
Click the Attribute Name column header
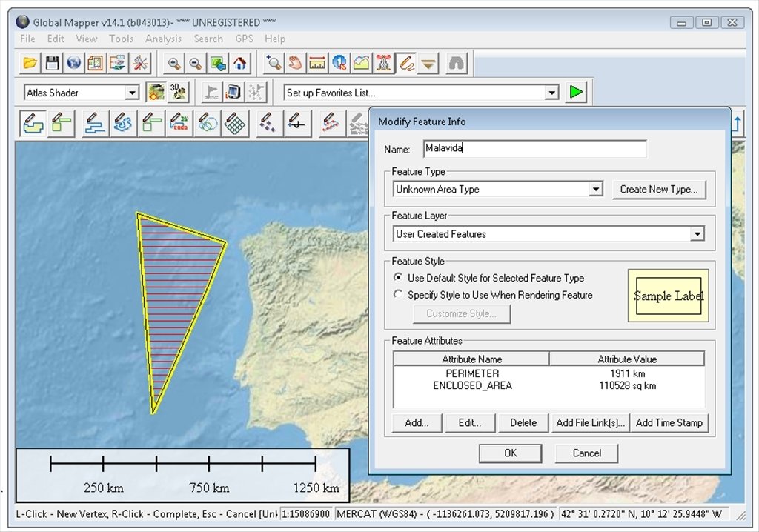471,359
